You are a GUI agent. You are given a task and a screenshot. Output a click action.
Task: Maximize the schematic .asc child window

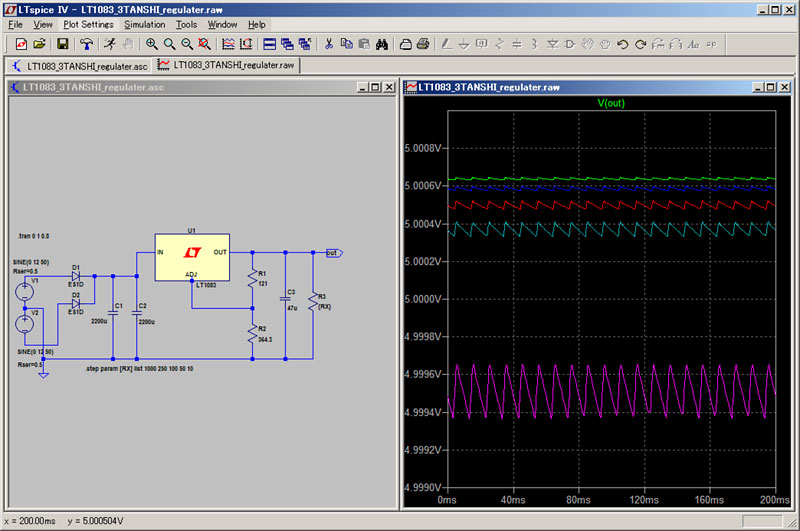(x=375, y=87)
